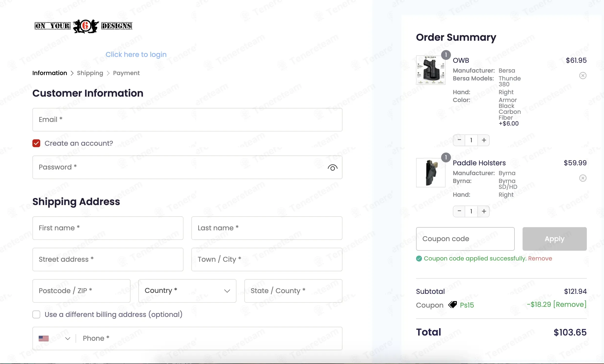Go to the Payment breadcrumb step
Viewport: 604px width, 364px height.
[126, 73]
